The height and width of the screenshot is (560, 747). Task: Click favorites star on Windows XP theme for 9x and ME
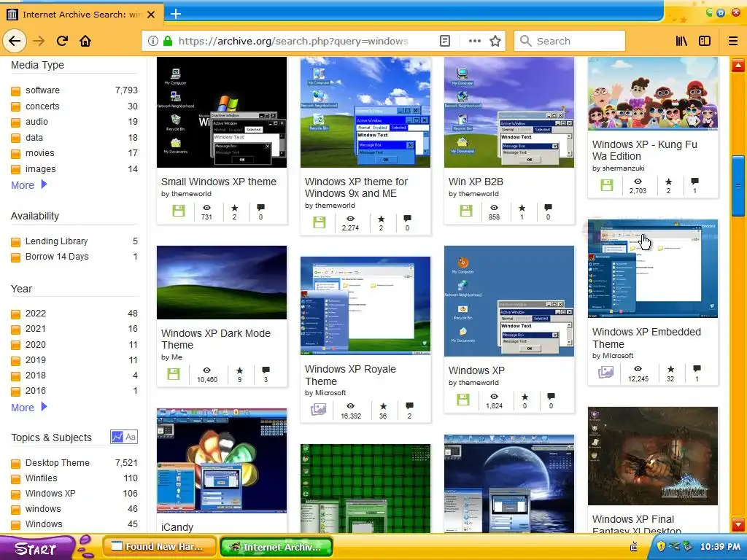(381, 219)
